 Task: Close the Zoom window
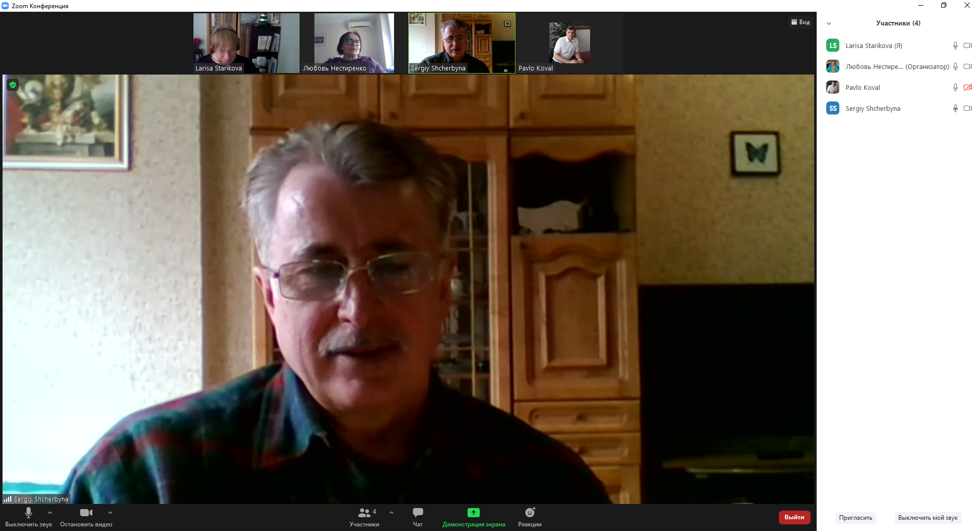coord(967,6)
